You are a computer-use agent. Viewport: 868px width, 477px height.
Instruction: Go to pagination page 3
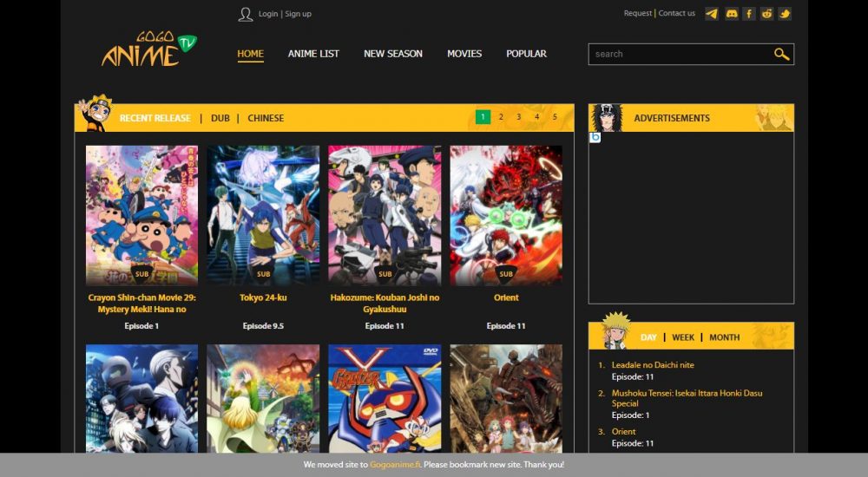tap(519, 117)
